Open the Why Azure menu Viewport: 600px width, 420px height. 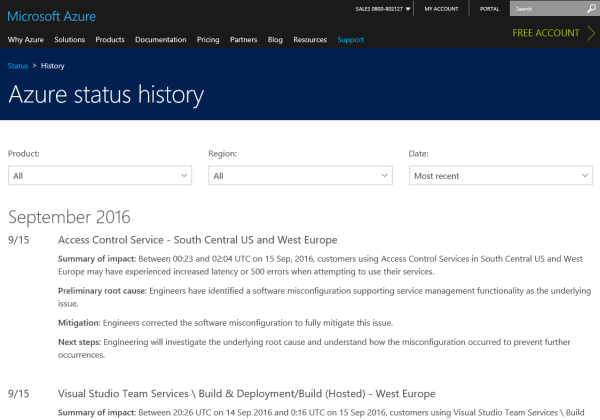click(26, 40)
